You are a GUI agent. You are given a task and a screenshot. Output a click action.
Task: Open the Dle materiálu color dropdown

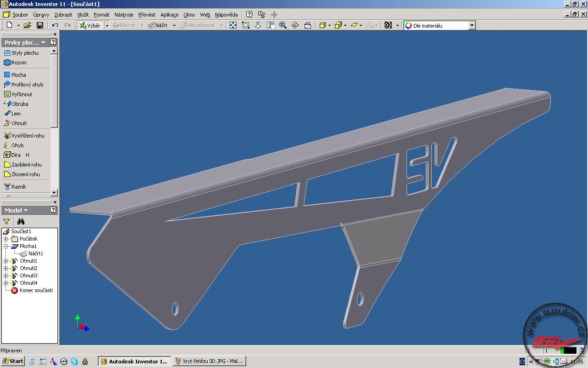(x=472, y=26)
